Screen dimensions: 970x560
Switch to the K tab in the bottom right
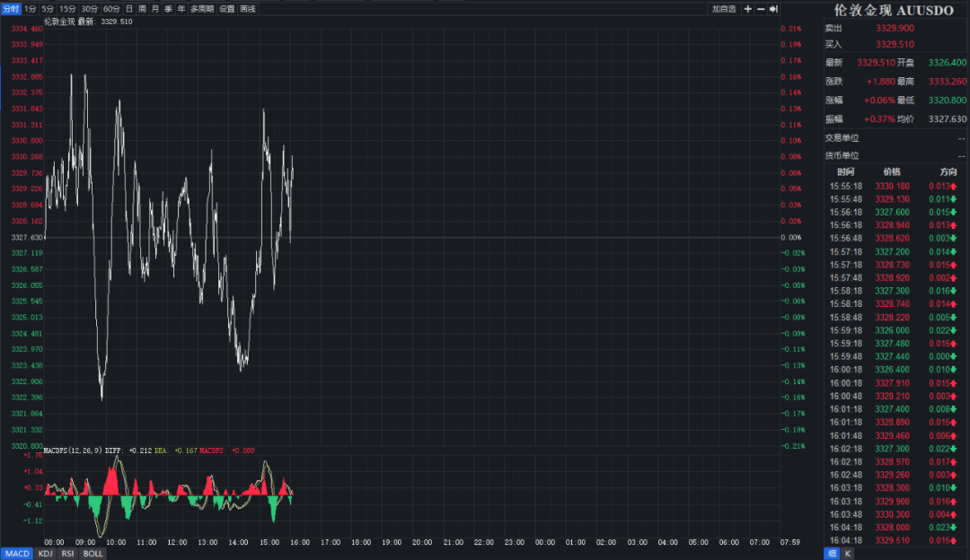[848, 554]
